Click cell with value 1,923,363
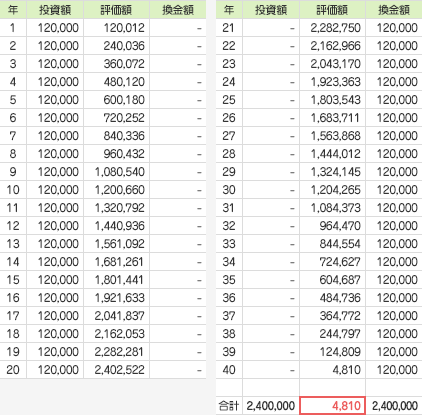Viewport: 422px width, 415px height. (333, 82)
